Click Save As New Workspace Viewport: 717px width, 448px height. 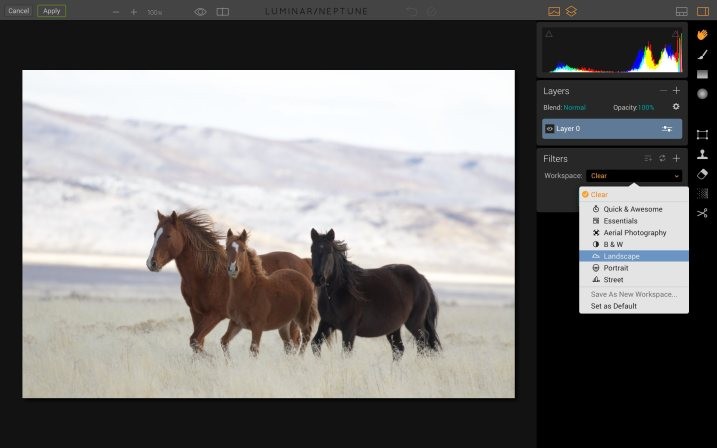point(634,294)
